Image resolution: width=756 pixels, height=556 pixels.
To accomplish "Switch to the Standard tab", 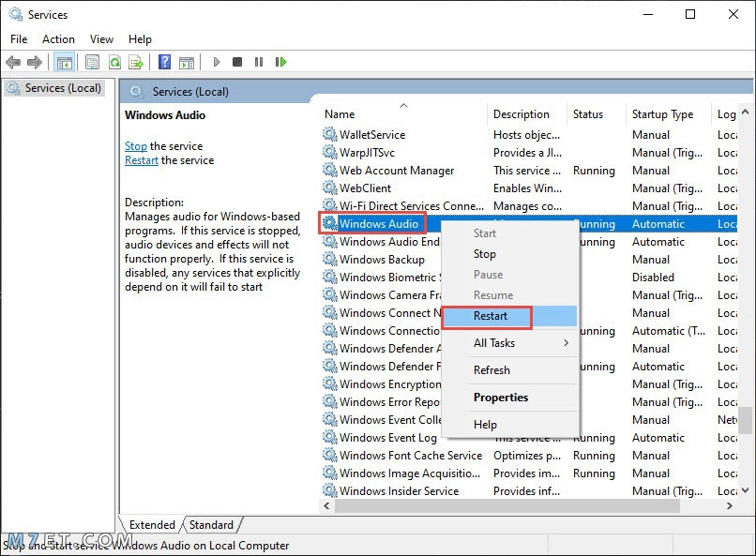I will (211, 525).
